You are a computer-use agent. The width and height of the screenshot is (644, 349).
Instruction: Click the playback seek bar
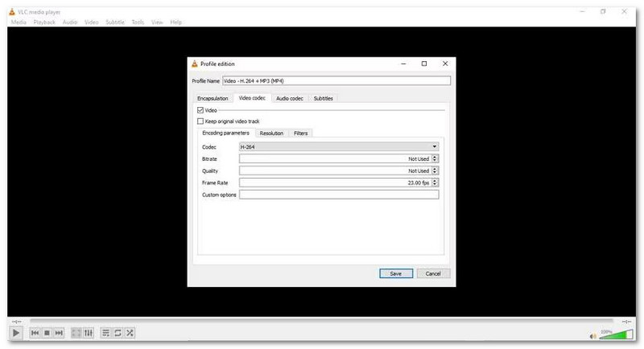click(321, 322)
